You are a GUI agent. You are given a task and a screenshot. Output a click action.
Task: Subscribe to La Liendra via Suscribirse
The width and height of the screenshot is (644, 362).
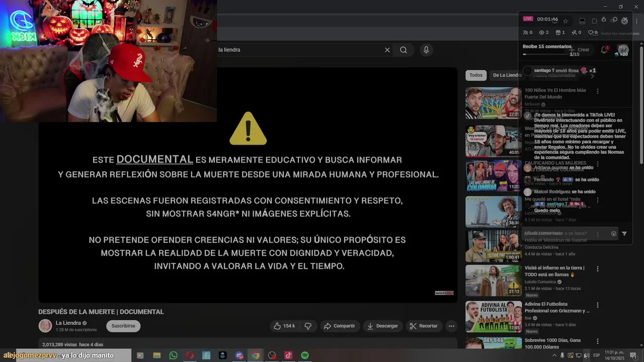pyautogui.click(x=123, y=326)
